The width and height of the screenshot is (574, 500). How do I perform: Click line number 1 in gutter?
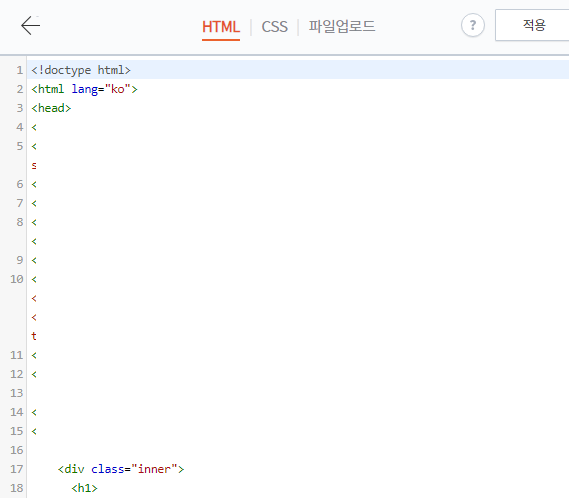(x=19, y=71)
